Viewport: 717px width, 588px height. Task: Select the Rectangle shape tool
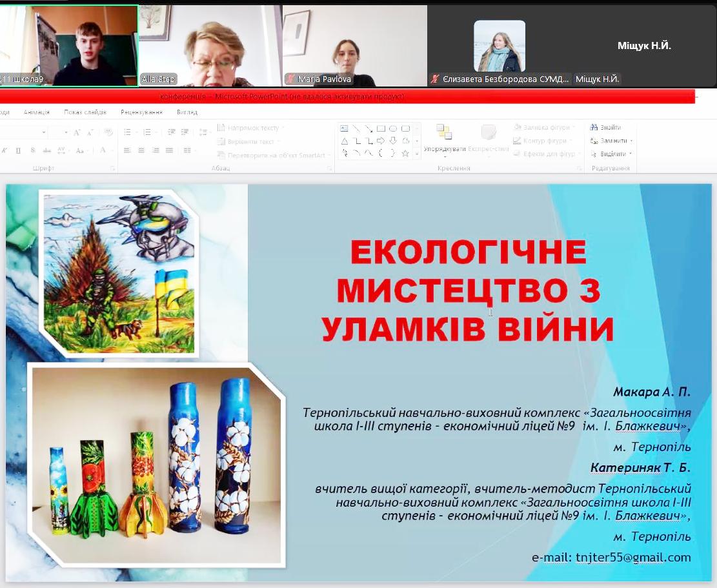pyautogui.click(x=381, y=128)
